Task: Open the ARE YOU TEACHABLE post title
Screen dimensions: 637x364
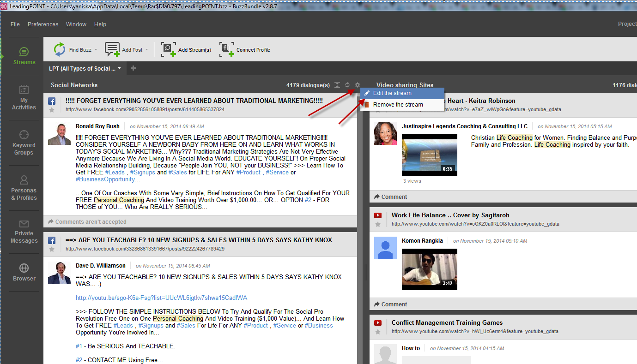Action: pyautogui.click(x=199, y=240)
